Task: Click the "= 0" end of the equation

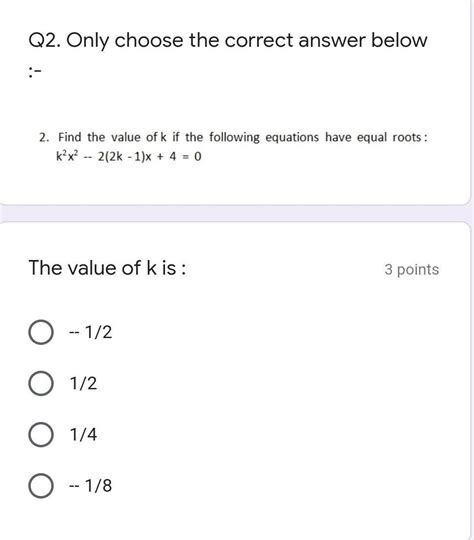Action: pyautogui.click(x=194, y=157)
